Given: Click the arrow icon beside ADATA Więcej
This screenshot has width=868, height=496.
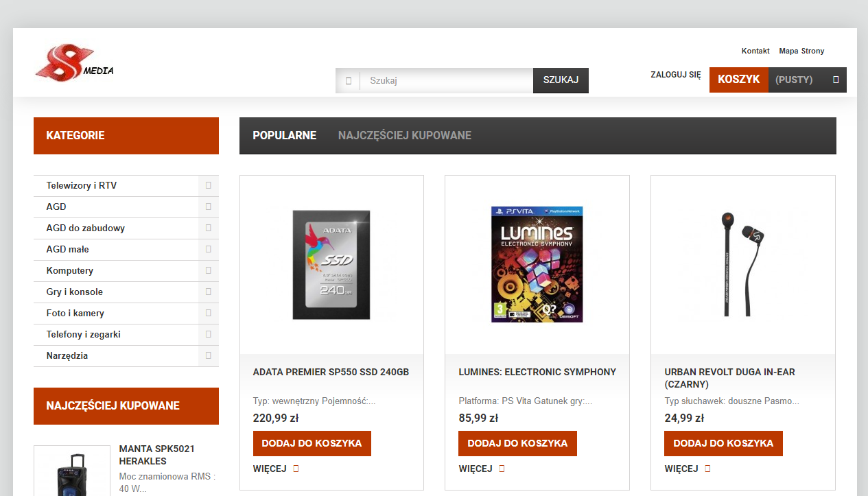Looking at the screenshot, I should click(x=296, y=469).
